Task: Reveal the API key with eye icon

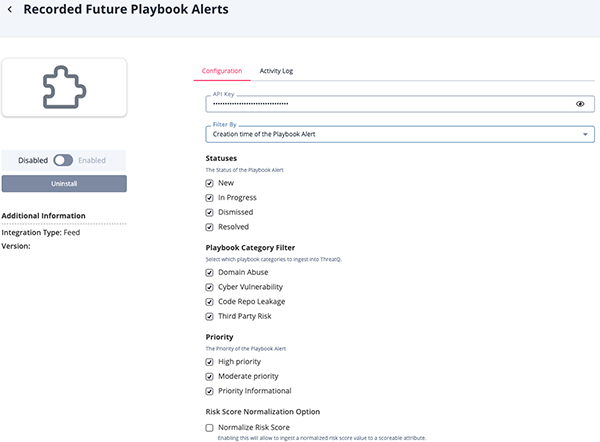Action: (x=580, y=104)
